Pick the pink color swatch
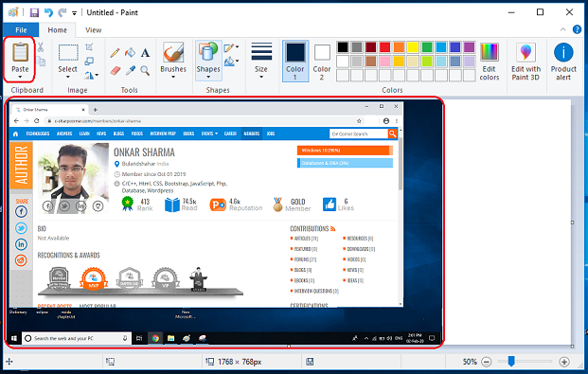Image resolution: width=588 pixels, height=374 pixels. tap(384, 62)
